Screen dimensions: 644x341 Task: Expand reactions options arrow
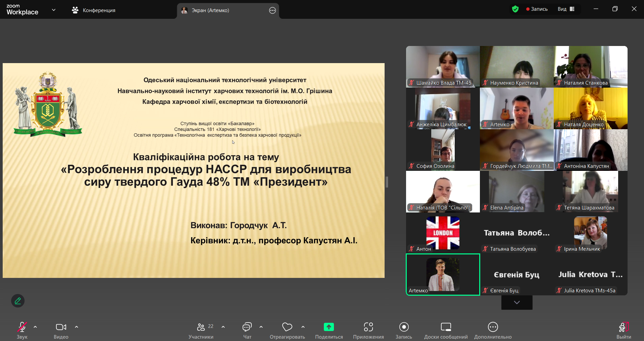tap(303, 327)
